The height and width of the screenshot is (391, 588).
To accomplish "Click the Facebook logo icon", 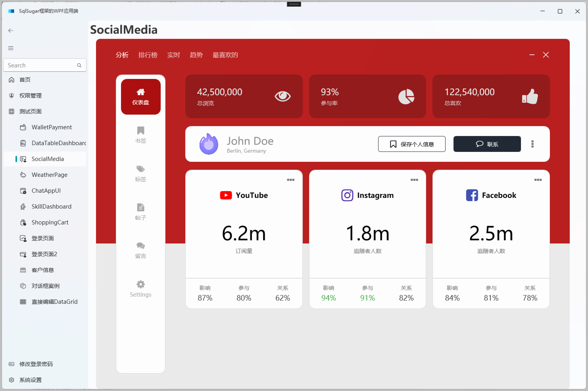I will 472,195.
